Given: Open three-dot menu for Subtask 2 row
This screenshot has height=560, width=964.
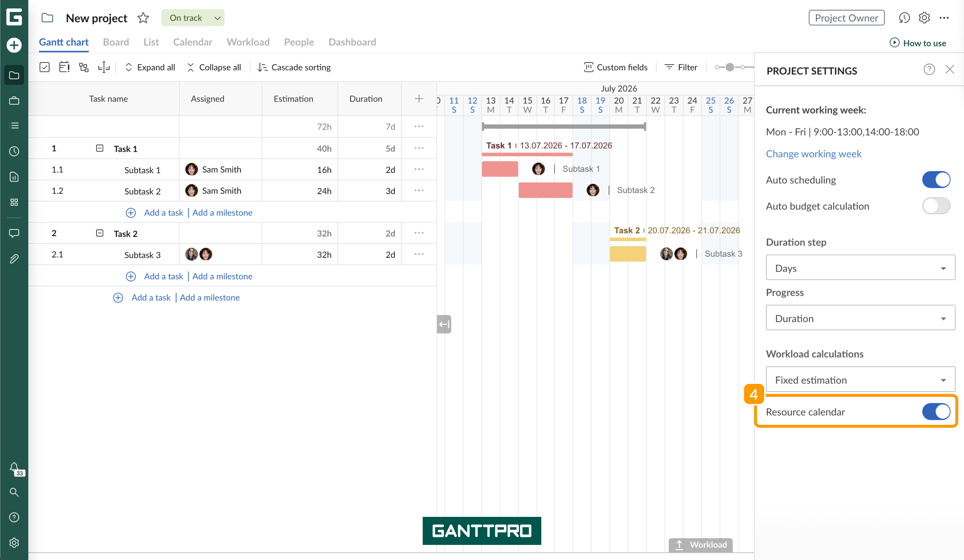Looking at the screenshot, I should (x=419, y=191).
